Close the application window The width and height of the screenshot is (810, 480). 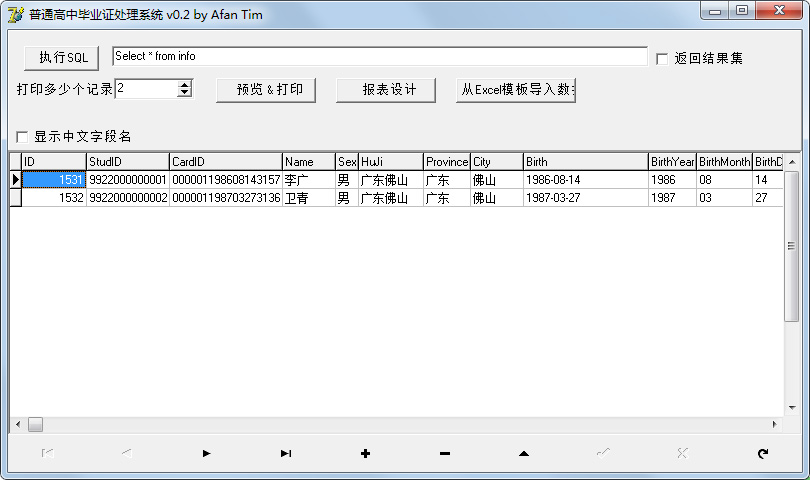click(x=780, y=11)
